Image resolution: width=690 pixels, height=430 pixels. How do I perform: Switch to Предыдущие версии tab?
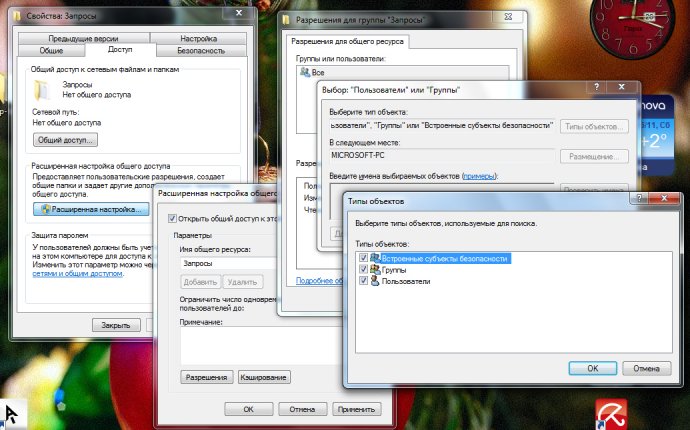pyautogui.click(x=84, y=38)
